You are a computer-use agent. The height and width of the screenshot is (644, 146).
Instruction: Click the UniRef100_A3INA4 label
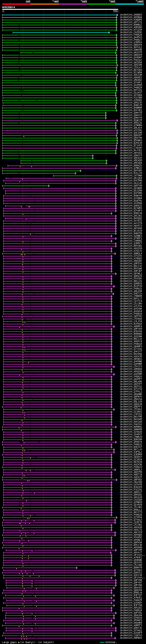click(x=131, y=198)
